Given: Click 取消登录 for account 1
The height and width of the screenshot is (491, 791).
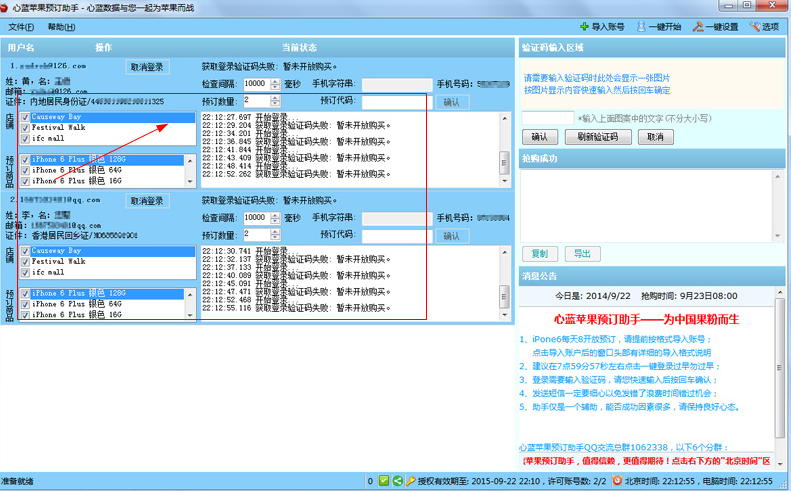Looking at the screenshot, I should [147, 67].
